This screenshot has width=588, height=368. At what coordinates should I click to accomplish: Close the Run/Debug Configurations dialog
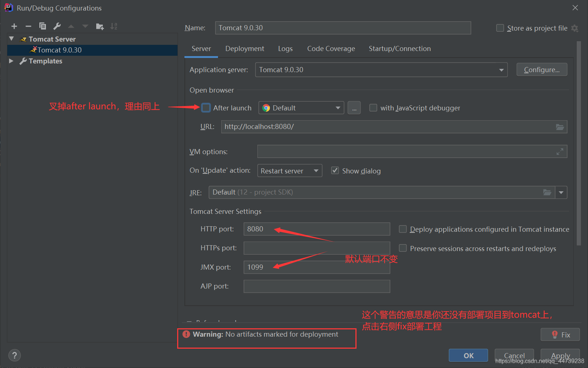click(575, 8)
